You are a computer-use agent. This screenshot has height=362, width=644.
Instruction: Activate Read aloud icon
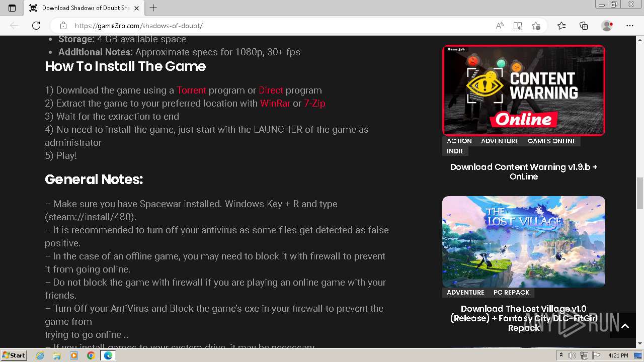500,26
